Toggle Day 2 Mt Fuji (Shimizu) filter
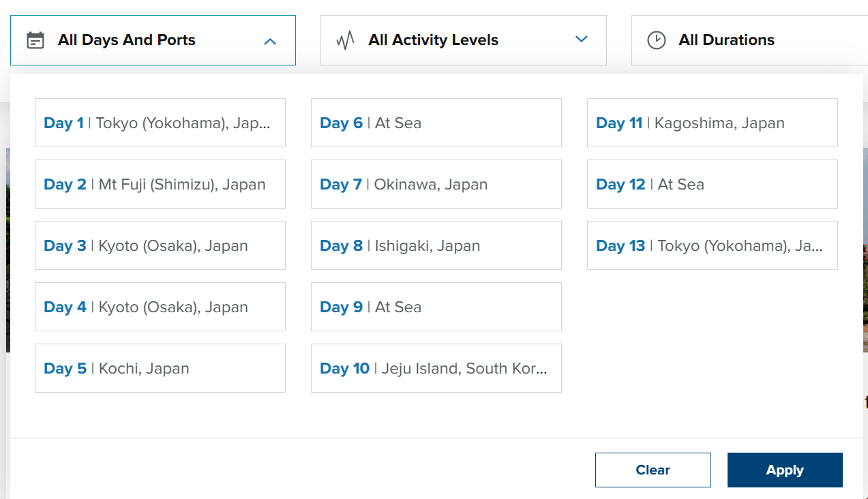Viewport: 868px width, 499px height. click(x=160, y=184)
